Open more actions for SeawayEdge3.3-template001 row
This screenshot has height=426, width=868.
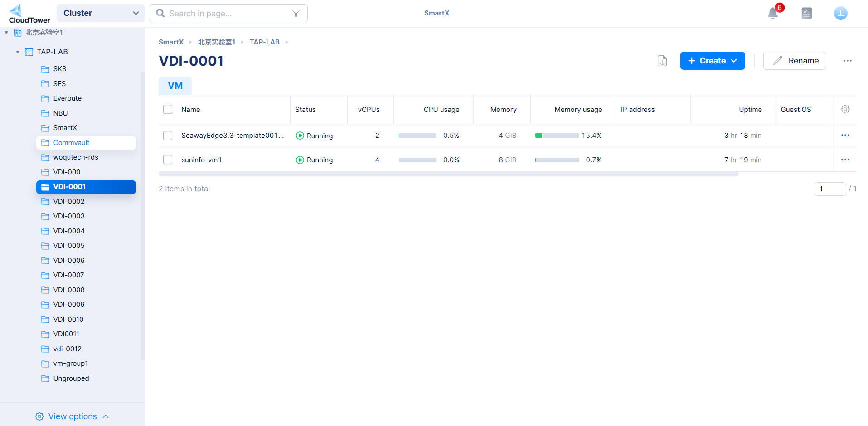tap(845, 135)
